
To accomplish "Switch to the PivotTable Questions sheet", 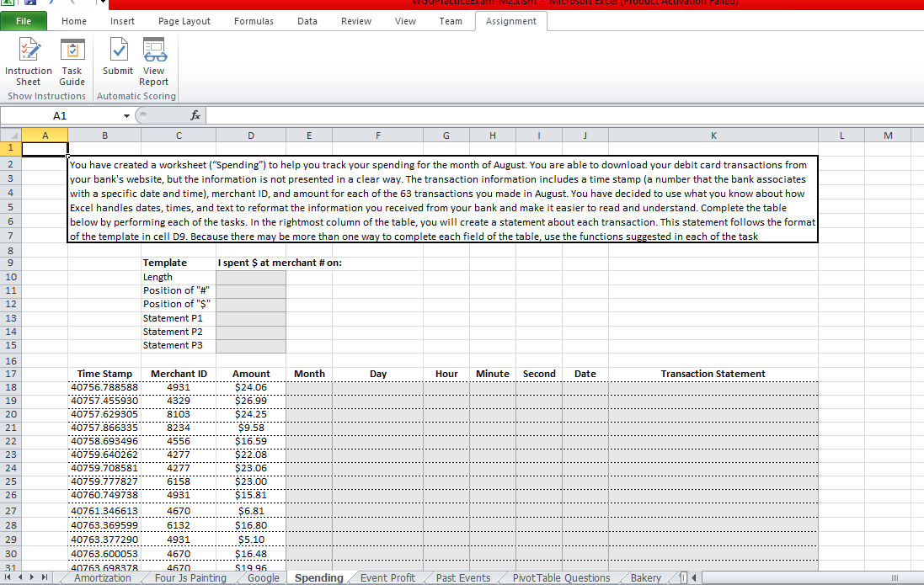I will [561, 578].
